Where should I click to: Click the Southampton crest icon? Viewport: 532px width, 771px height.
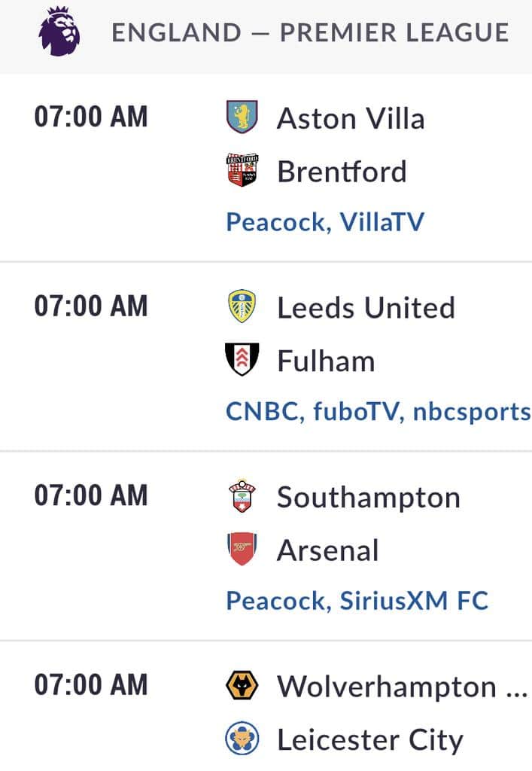242,495
